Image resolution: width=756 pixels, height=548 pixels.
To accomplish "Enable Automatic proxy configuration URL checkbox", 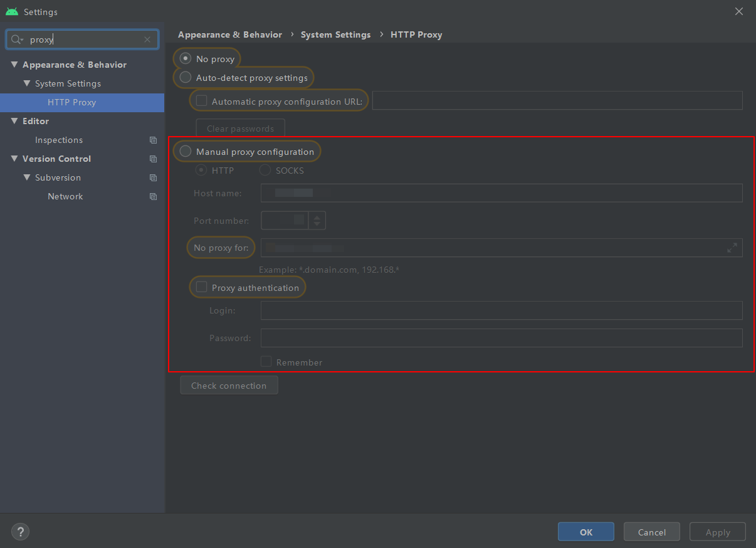I will click(x=201, y=100).
